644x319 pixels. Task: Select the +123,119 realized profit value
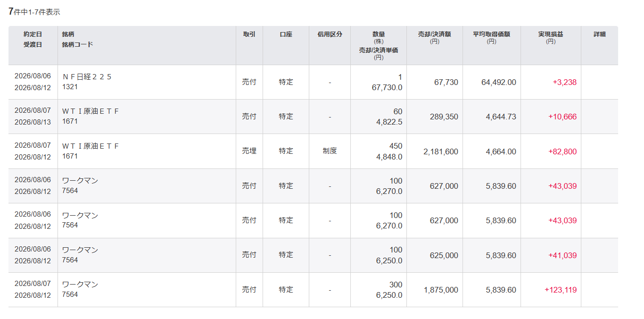[561, 290]
